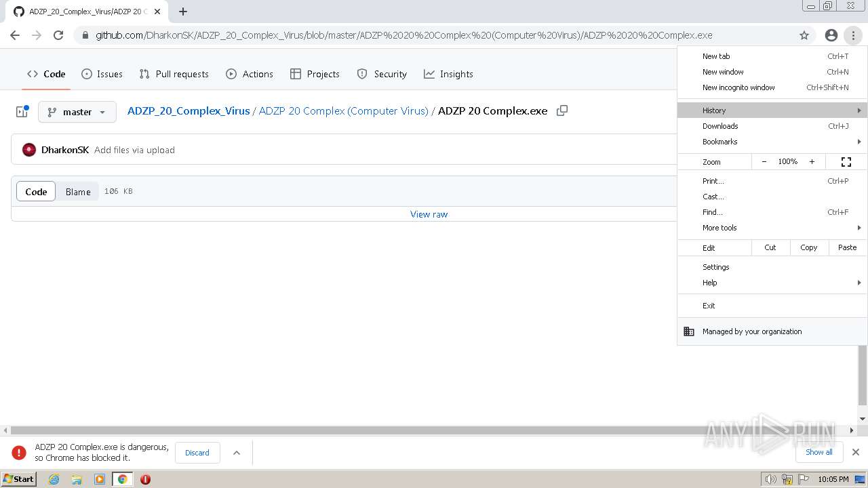
Task: Expand the file tree side panel icon
Action: (x=22, y=112)
